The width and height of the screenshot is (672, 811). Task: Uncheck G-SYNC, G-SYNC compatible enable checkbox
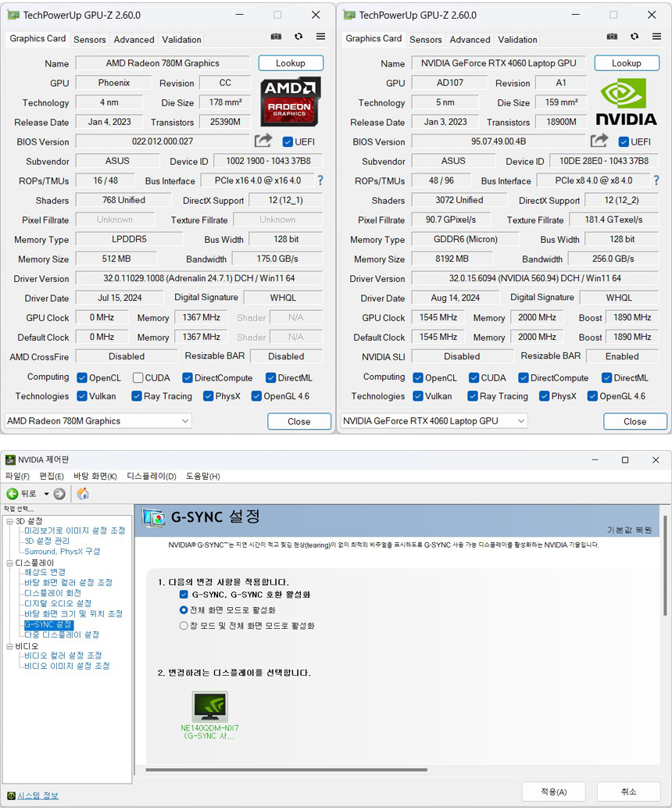184,595
